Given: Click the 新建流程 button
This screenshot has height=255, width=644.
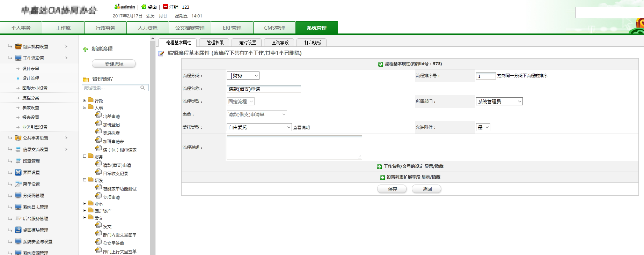Looking at the screenshot, I should click(x=114, y=64).
